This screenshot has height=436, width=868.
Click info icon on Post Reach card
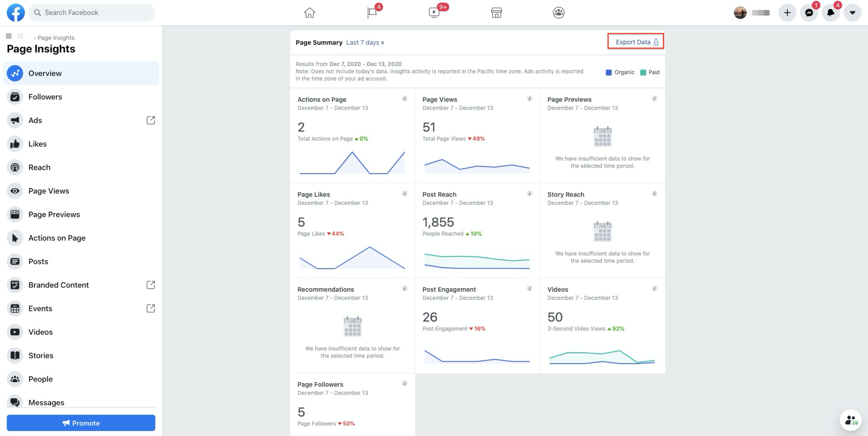click(x=530, y=194)
